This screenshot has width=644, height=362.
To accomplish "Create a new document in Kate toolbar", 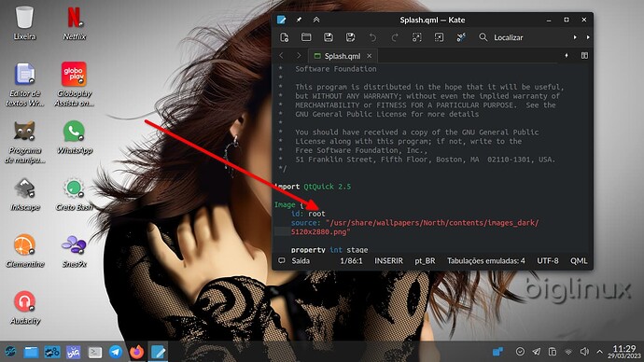I will 285,37.
